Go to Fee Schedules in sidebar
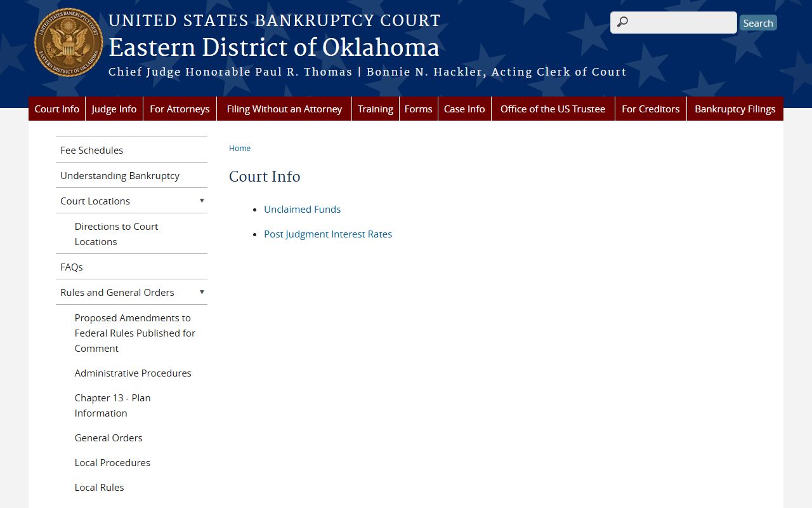Screen dimensions: 812x508 click(131, 150)
